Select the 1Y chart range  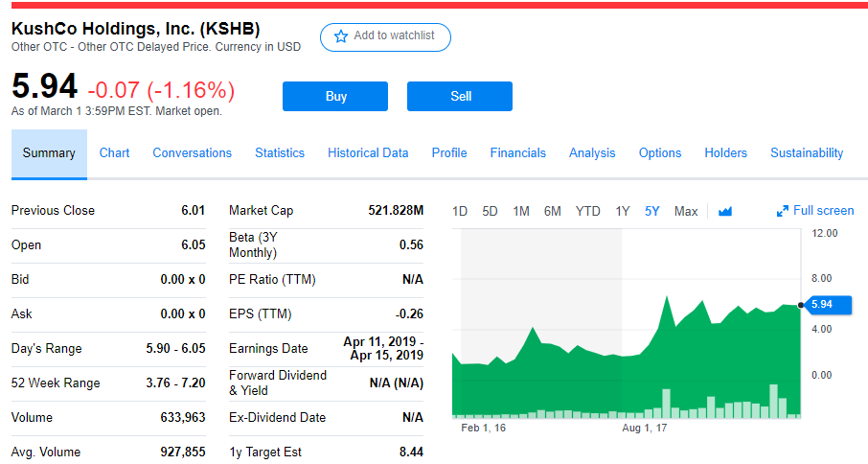coord(623,212)
